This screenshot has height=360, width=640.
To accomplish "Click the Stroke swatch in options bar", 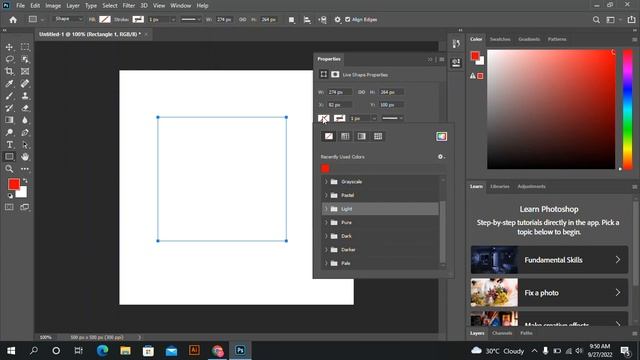I will pos(138,19).
